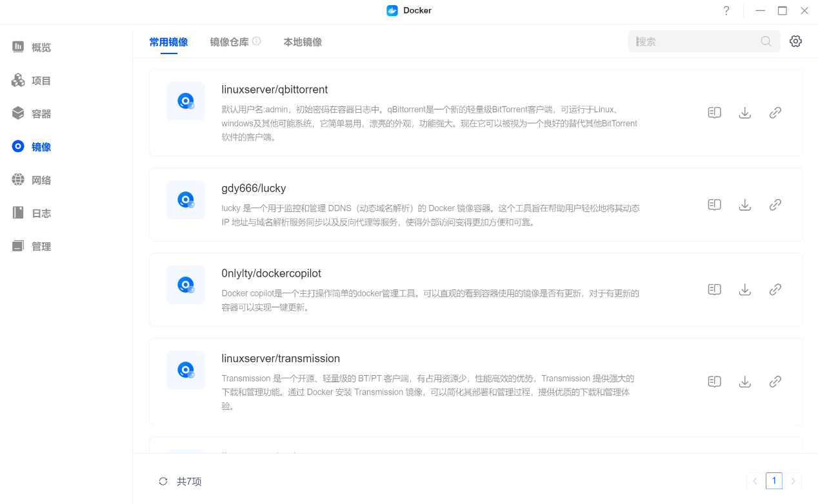Open the help question mark icon
The image size is (818, 504).
(726, 11)
